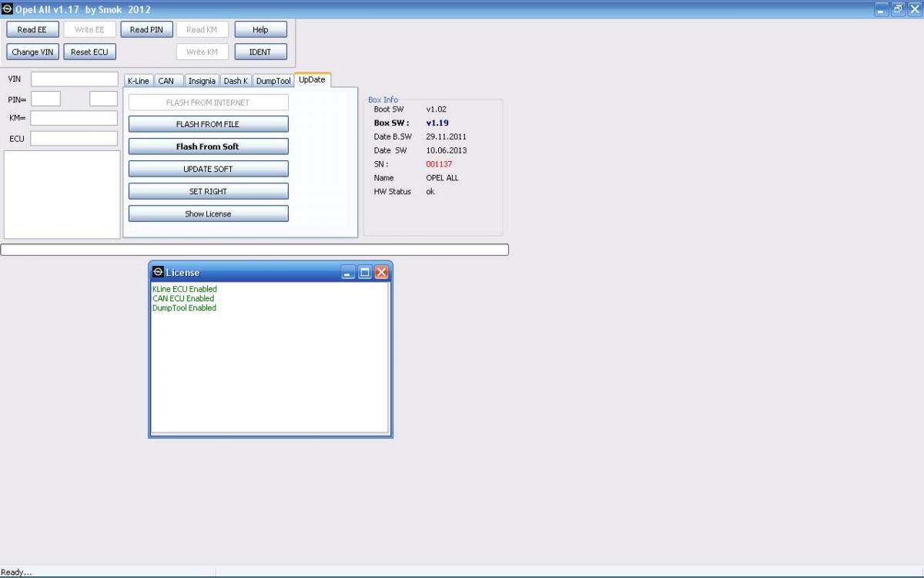Switch to the K-Line tab
This screenshot has width=924, height=578.
(139, 80)
